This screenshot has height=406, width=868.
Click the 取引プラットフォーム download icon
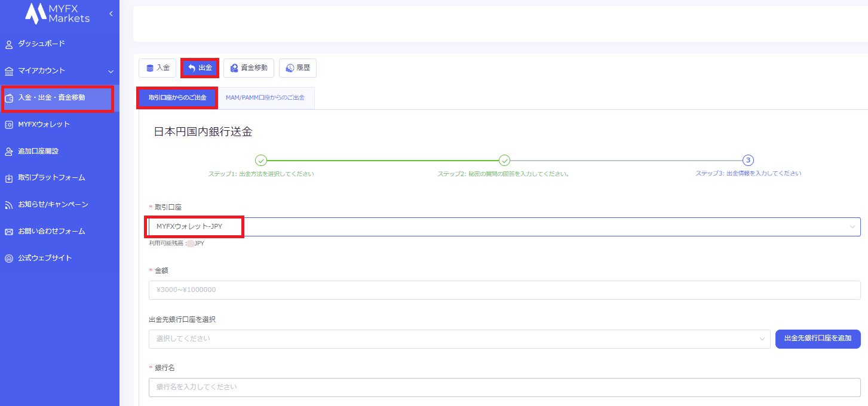[9, 178]
